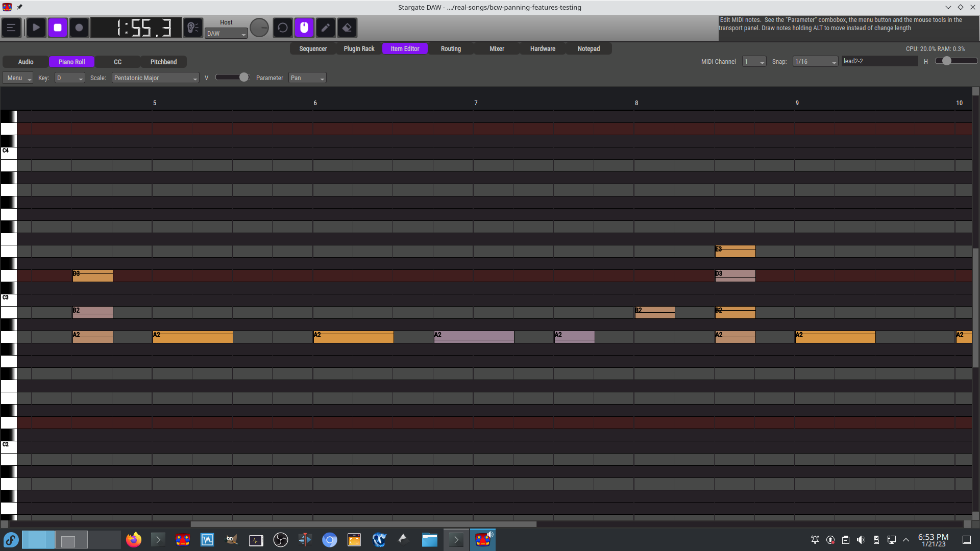The image size is (980, 551).
Task: Open the main hamburger menu
Action: click(11, 28)
